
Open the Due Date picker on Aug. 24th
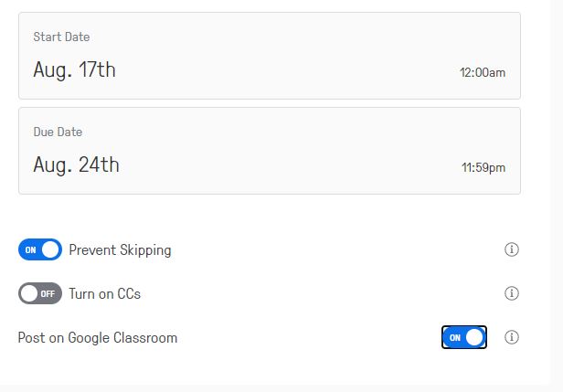pyautogui.click(x=76, y=164)
